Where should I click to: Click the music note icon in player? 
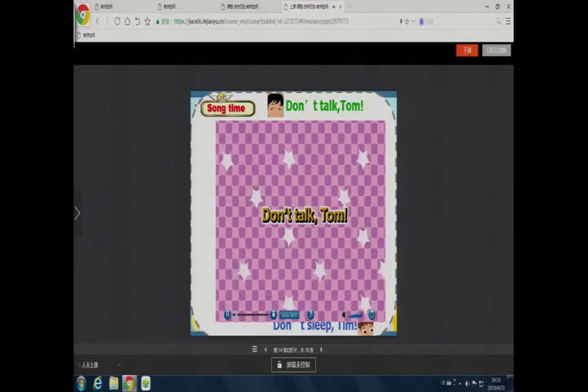pos(310,314)
